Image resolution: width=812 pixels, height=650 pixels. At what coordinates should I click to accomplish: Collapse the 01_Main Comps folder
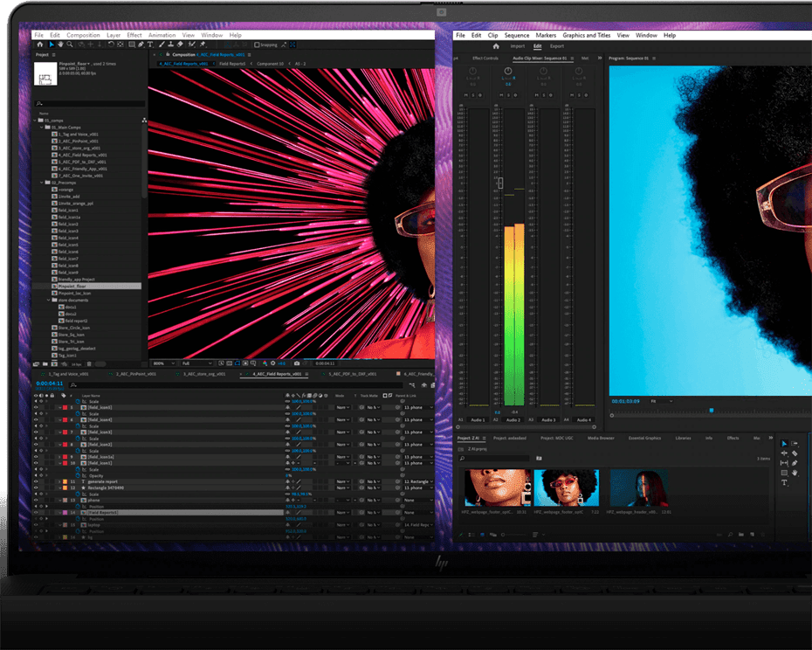point(42,127)
